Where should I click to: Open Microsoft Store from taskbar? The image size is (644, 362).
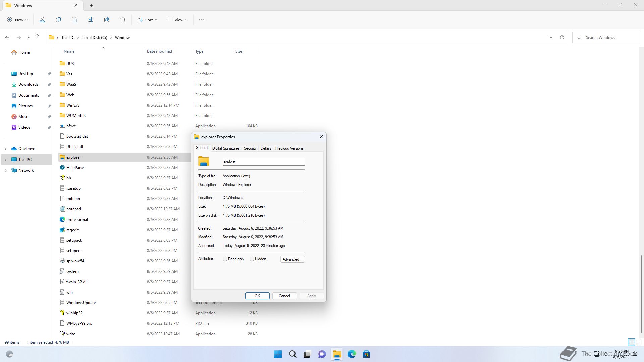click(x=367, y=354)
